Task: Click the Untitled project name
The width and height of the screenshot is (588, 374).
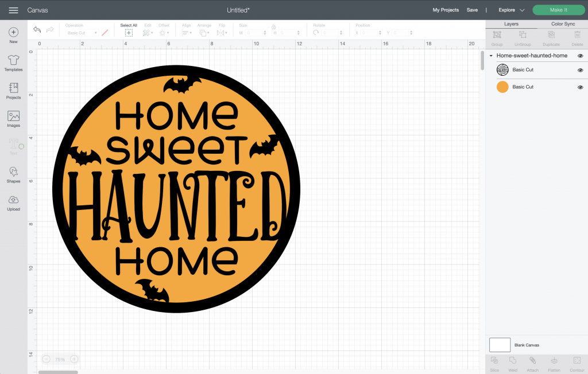Action: (238, 10)
